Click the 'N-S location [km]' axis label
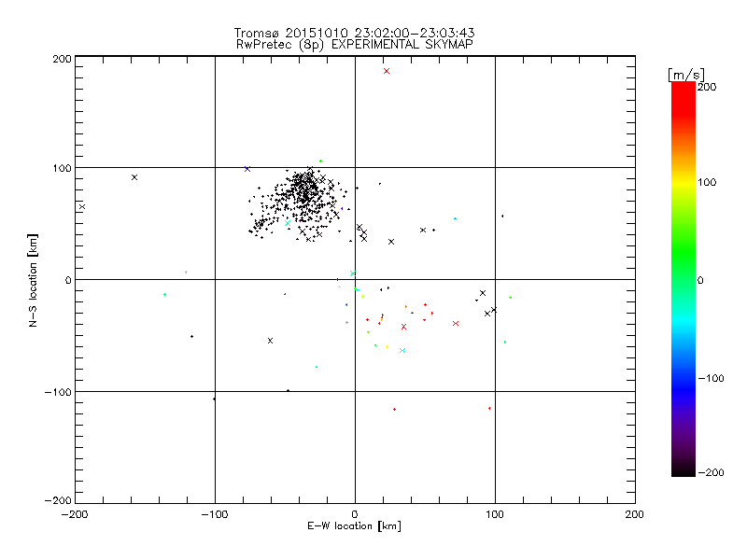 pyautogui.click(x=33, y=280)
